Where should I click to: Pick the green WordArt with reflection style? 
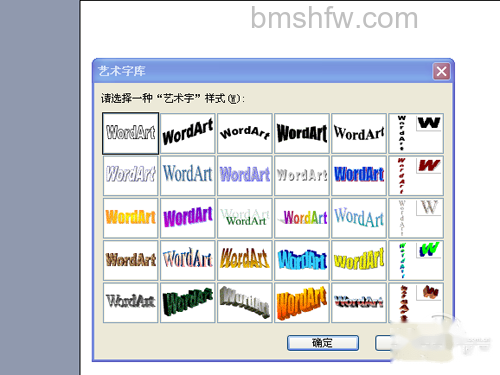[245, 218]
